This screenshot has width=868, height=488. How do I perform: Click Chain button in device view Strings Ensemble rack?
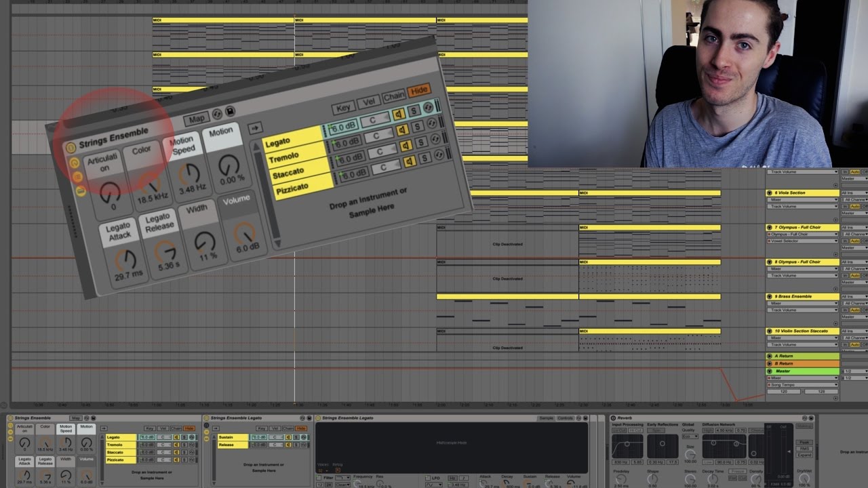[x=176, y=428]
